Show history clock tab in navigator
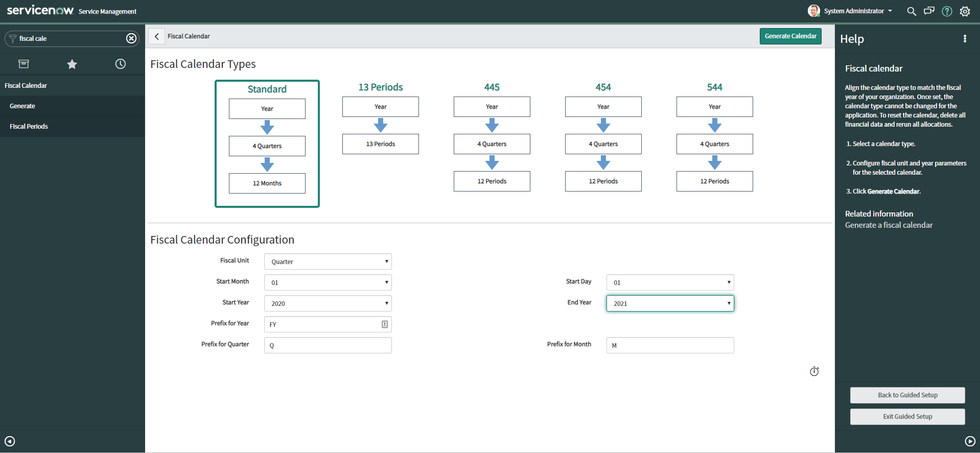This screenshot has height=453, width=980. pyautogui.click(x=121, y=64)
